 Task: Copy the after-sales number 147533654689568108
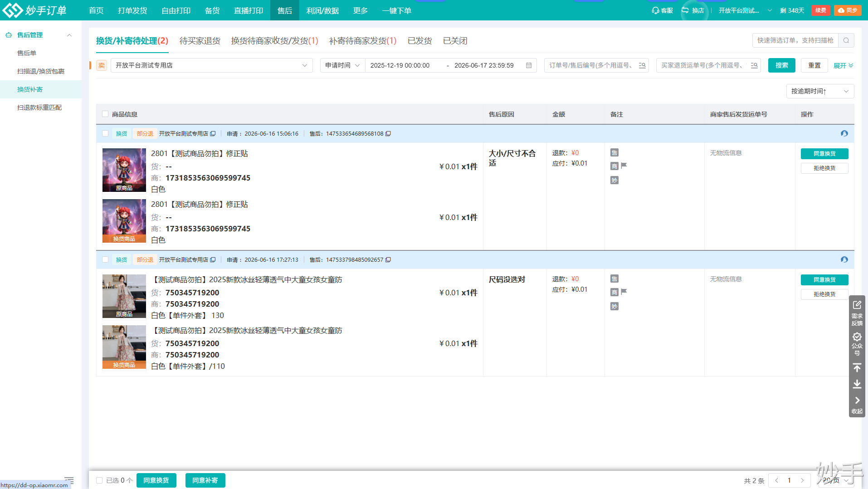pyautogui.click(x=388, y=134)
